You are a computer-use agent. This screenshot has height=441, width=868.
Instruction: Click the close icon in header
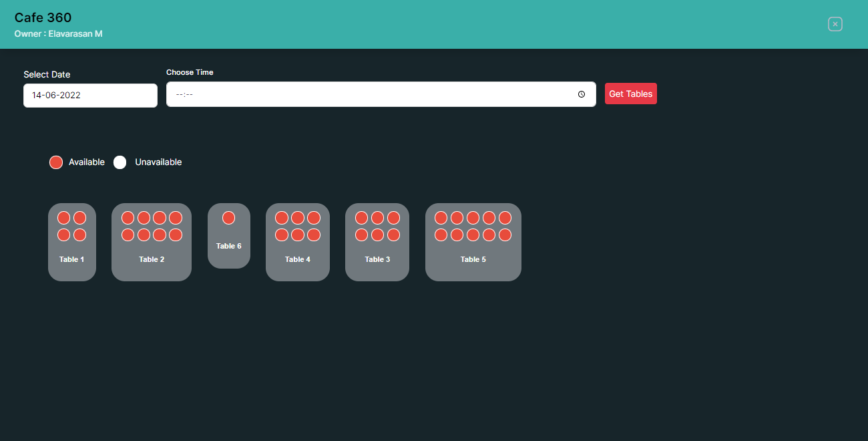click(835, 24)
